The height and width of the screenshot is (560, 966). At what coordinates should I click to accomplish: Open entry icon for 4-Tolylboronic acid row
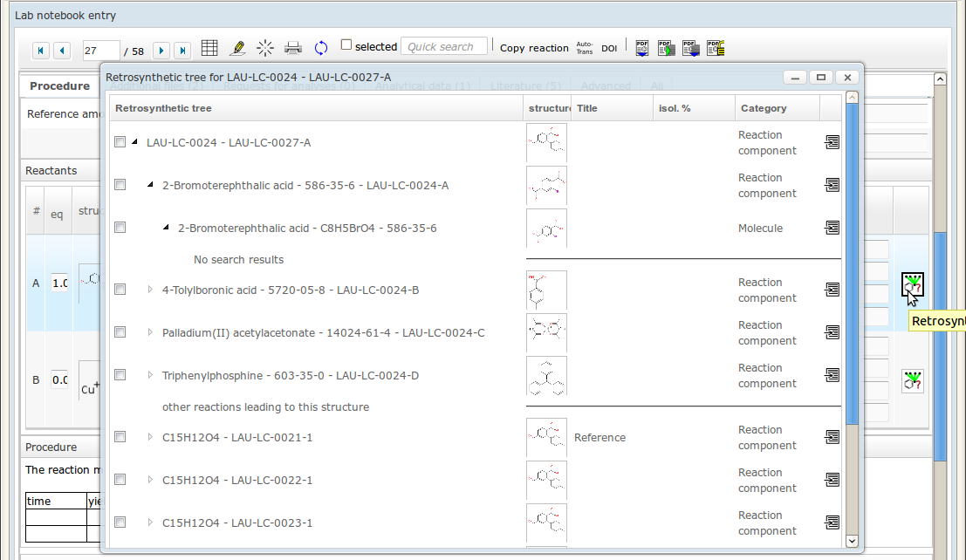(x=832, y=290)
